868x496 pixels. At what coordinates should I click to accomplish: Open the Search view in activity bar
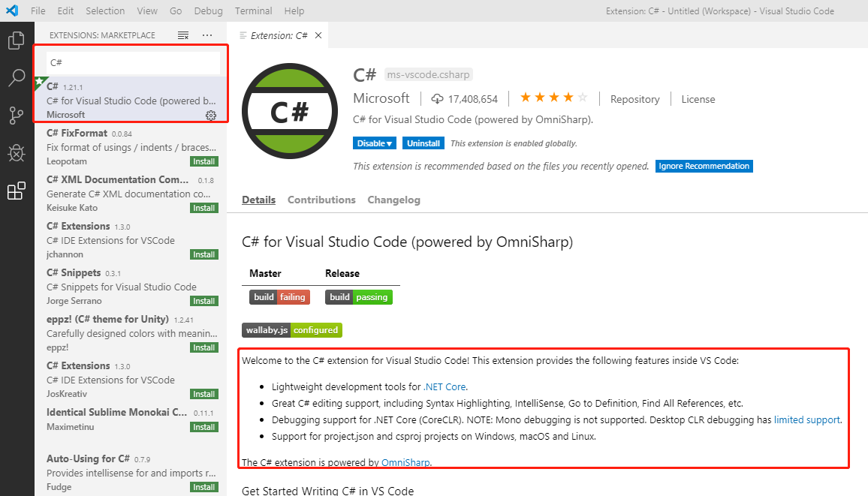pos(16,78)
